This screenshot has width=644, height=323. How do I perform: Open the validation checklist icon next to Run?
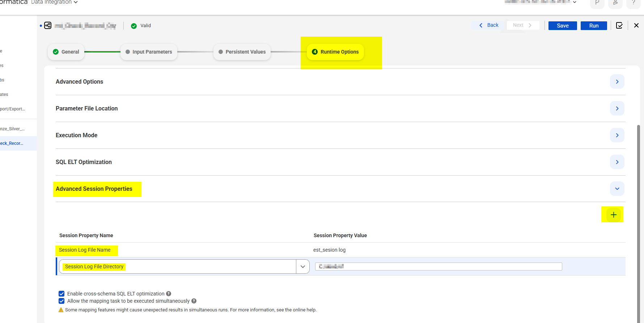pyautogui.click(x=619, y=25)
